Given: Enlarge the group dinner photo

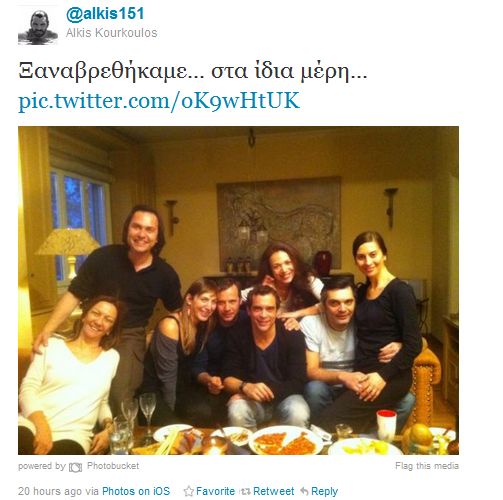Looking at the screenshot, I should point(238,290).
